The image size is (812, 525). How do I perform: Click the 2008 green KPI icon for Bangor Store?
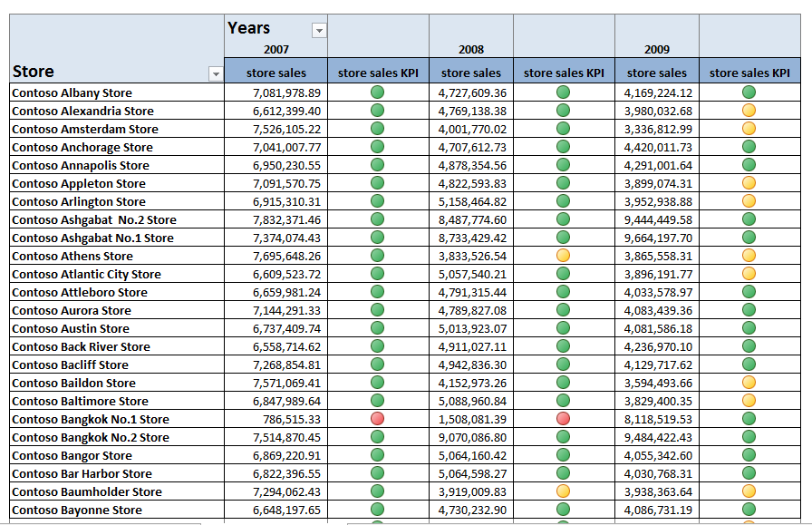[563, 455]
